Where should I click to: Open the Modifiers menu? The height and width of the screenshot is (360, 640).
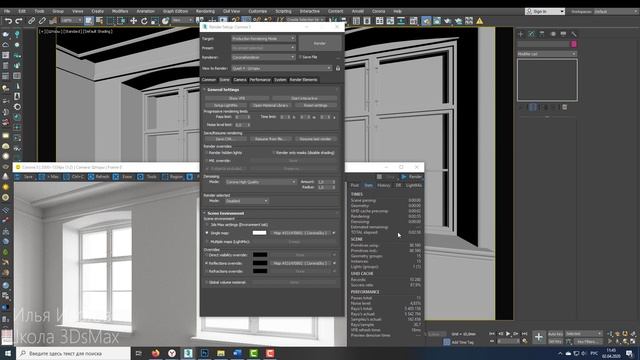pyautogui.click(x=120, y=11)
